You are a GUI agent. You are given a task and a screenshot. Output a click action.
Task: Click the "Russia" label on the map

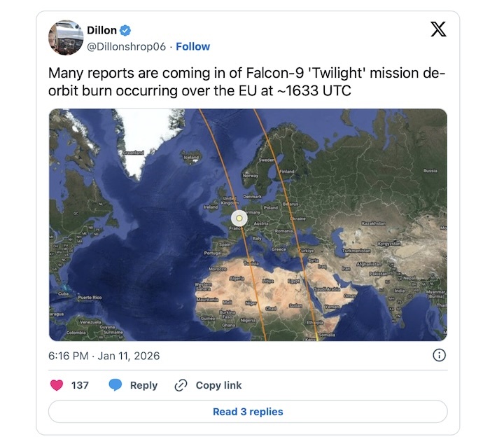pyautogui.click(x=430, y=170)
